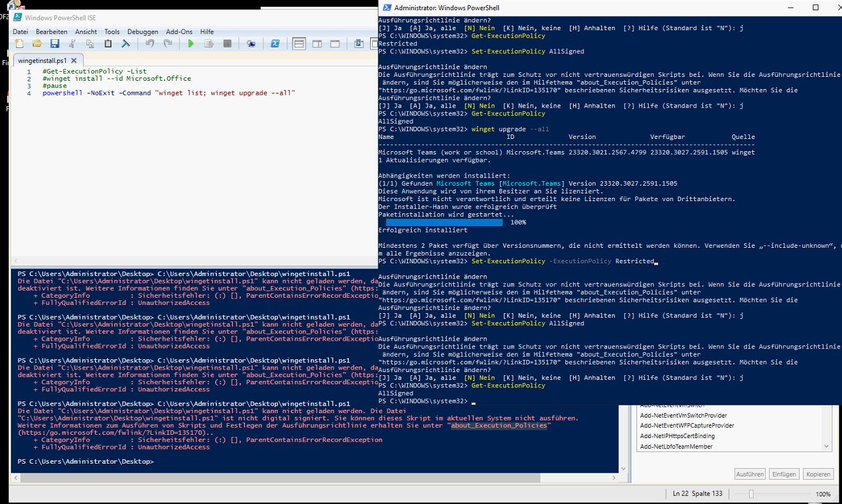Click the Open file folder icon
Image resolution: width=842 pixels, height=504 pixels.
click(x=37, y=44)
